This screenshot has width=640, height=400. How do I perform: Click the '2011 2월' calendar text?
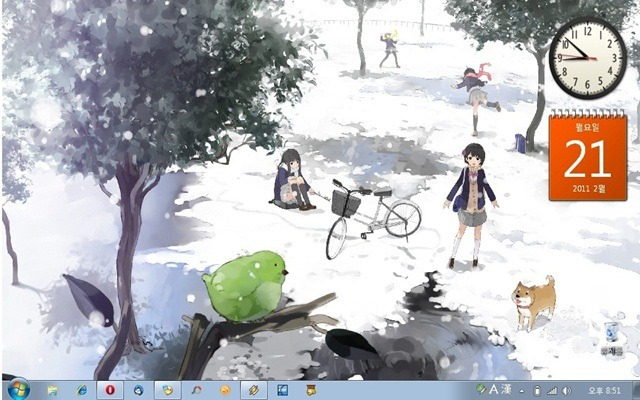[587, 188]
